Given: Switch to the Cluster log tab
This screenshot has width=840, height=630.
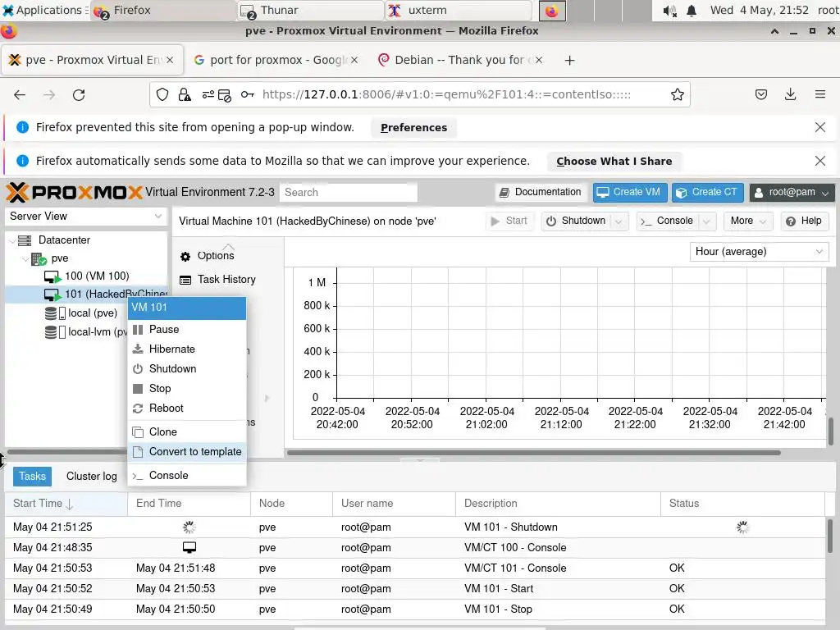Looking at the screenshot, I should pyautogui.click(x=92, y=477).
